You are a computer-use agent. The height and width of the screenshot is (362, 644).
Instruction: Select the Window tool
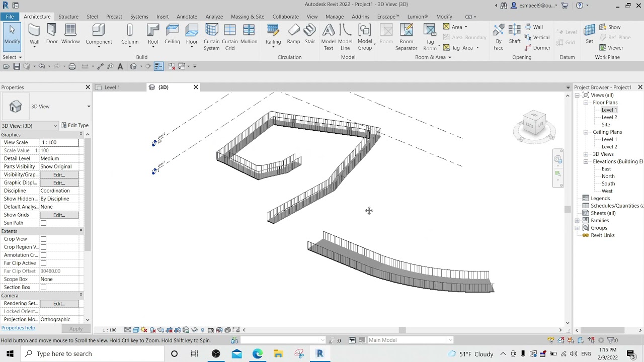tap(70, 35)
